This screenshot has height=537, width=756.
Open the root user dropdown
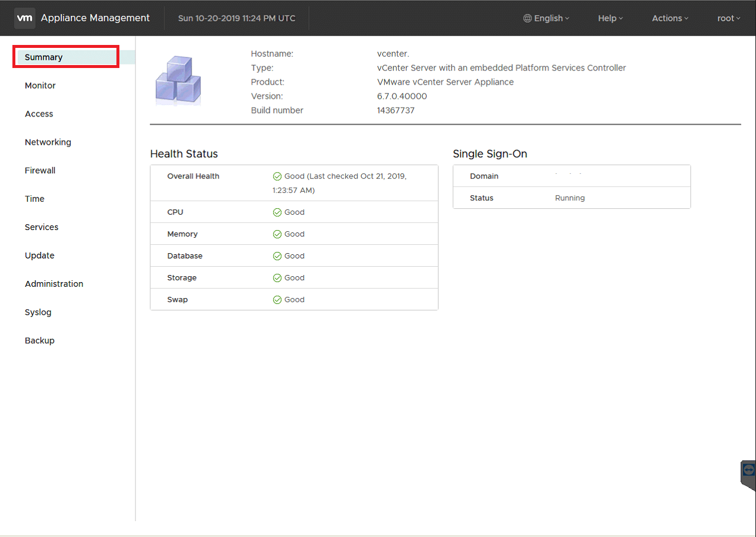coord(729,18)
